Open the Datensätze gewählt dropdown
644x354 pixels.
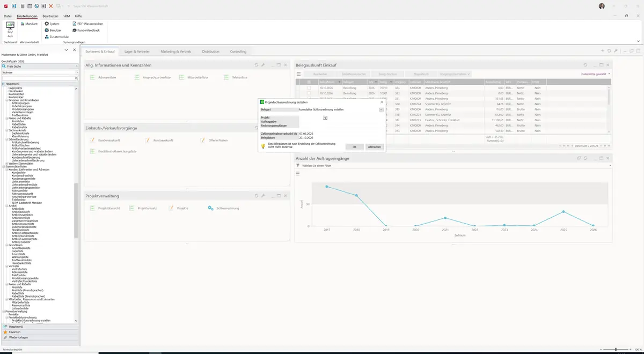point(596,74)
